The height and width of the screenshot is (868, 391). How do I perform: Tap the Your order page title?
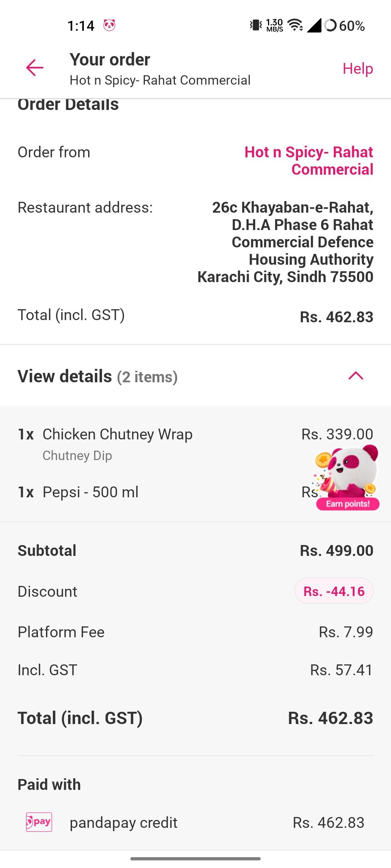110,60
